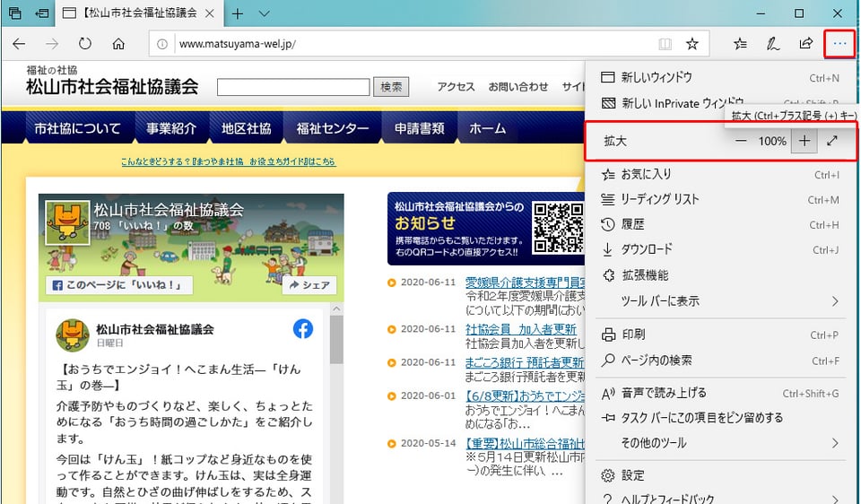Open 拡張機能 extensions item
Viewport: 861px width, 504px height.
pos(720,275)
